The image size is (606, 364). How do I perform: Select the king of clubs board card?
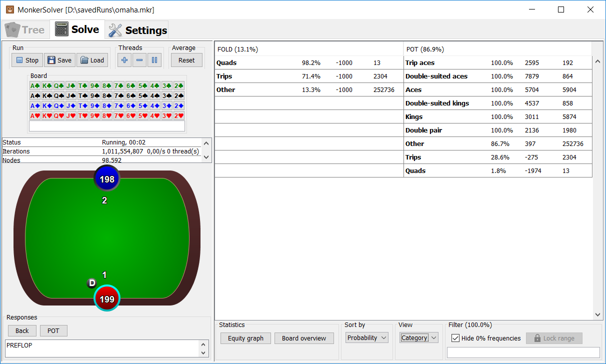click(x=47, y=85)
